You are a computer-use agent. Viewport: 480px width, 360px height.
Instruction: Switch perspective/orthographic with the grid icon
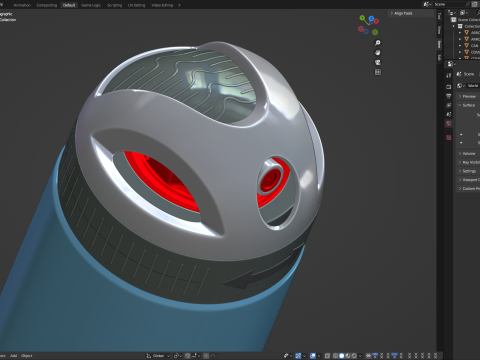click(x=378, y=72)
